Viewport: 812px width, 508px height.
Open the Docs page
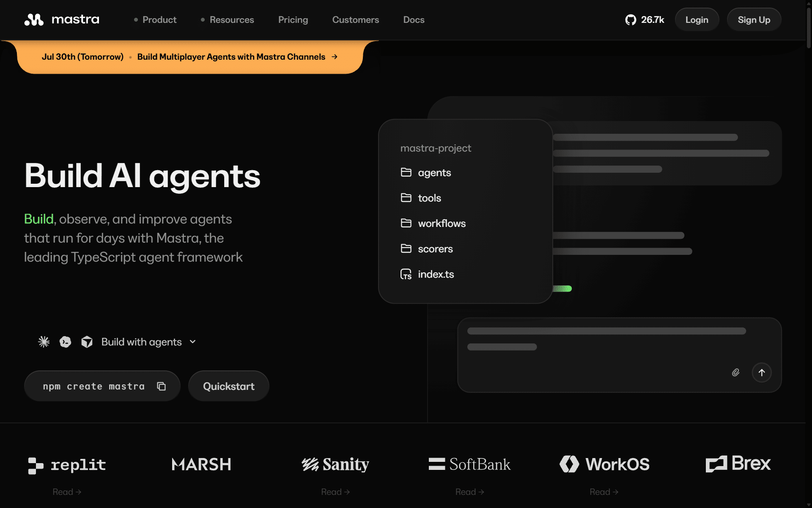(414, 20)
